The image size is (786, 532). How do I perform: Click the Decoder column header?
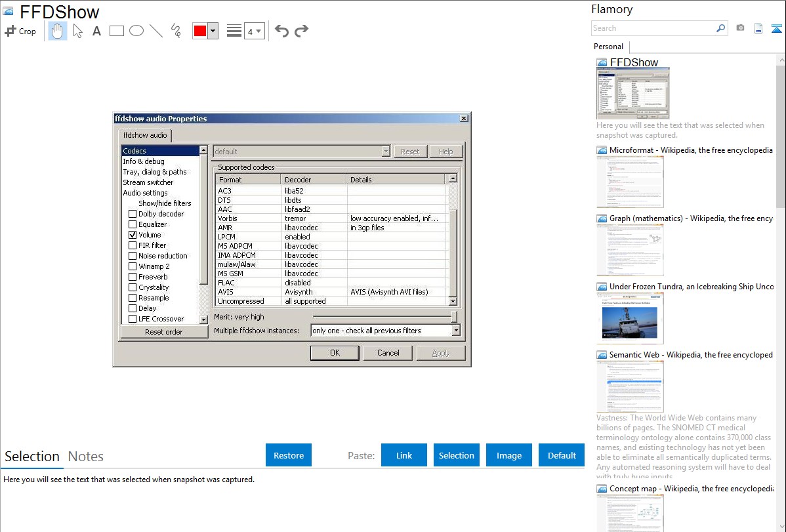[x=314, y=180]
